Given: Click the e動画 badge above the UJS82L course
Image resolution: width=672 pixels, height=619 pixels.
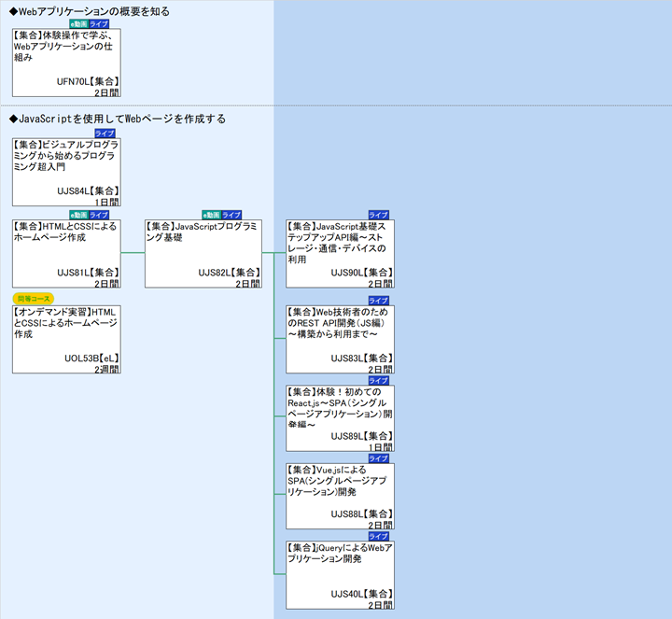Looking at the screenshot, I should [x=212, y=215].
